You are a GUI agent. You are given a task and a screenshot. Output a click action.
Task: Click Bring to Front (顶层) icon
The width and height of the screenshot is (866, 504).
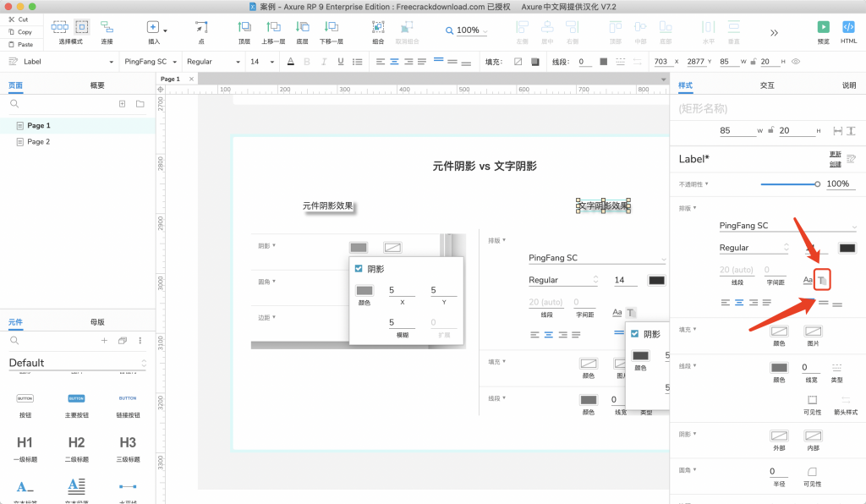244,29
